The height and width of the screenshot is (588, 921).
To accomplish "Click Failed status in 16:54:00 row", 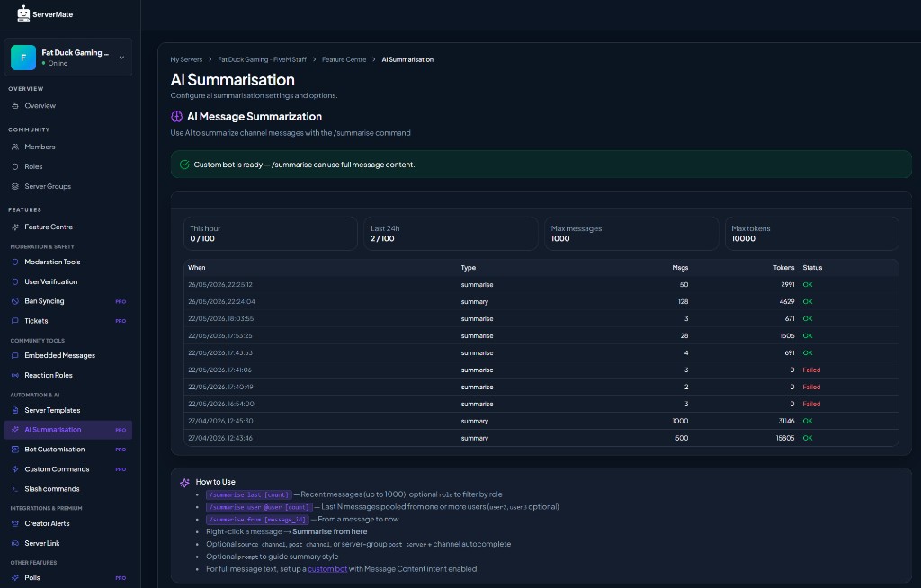I will [811, 405].
